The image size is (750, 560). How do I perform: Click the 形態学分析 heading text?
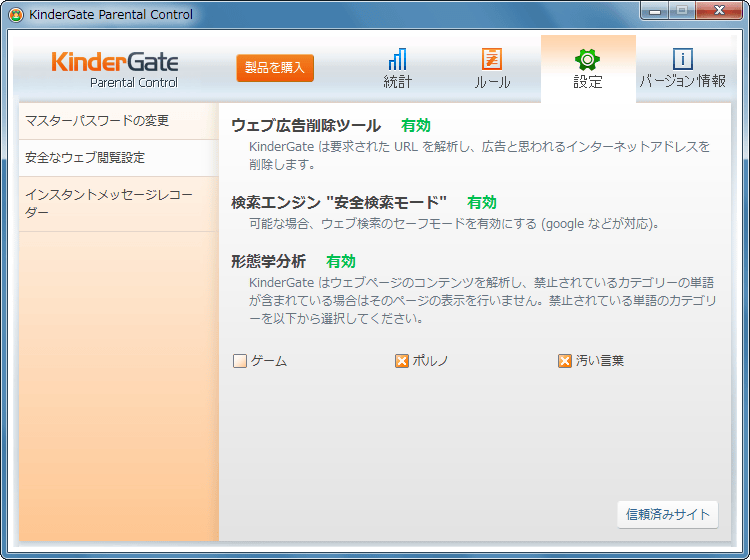point(268,262)
